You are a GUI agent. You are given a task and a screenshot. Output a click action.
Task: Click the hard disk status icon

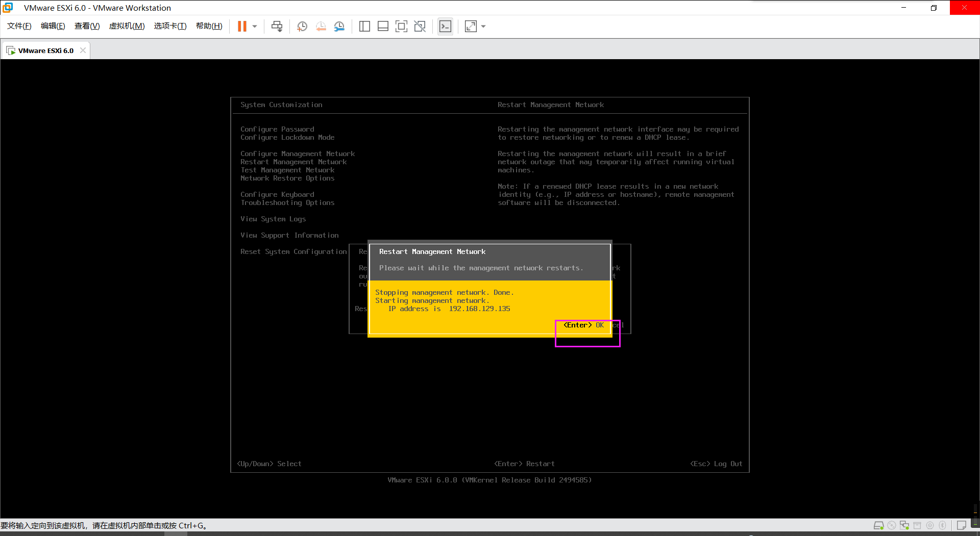tap(878, 525)
